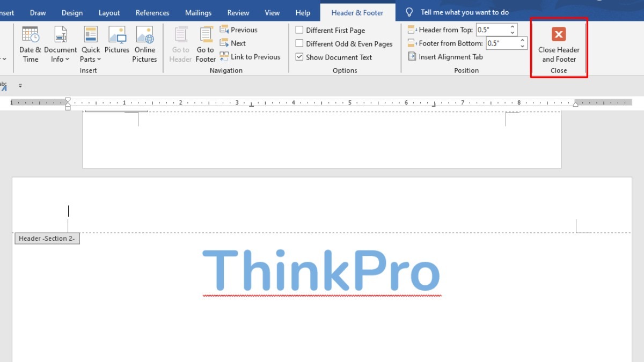Enable Different First Page checkbox
Viewport: 644px width, 362px height.
[299, 31]
